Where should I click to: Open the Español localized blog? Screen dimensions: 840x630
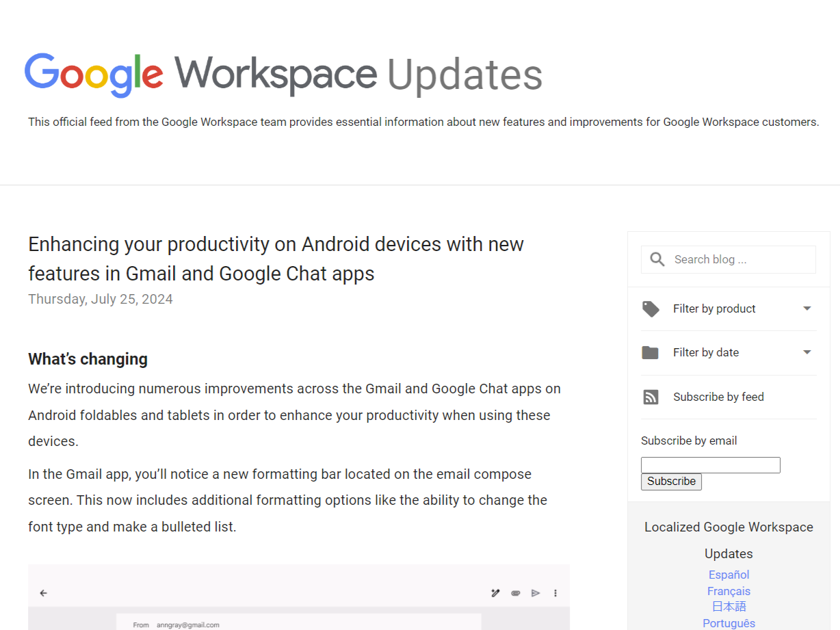pos(729,575)
